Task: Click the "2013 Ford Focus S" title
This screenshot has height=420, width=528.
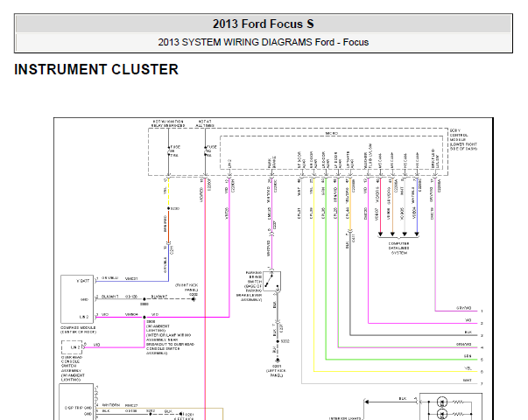Action: 264,24
